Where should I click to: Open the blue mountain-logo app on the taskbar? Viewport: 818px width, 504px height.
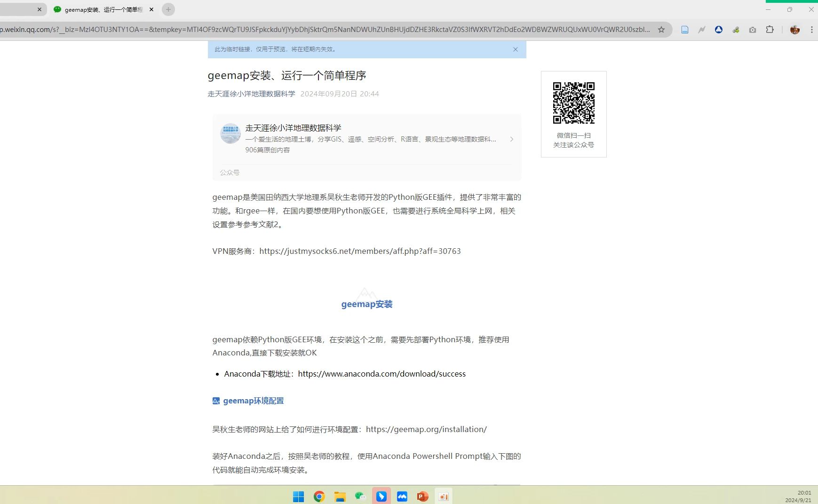[x=402, y=496]
